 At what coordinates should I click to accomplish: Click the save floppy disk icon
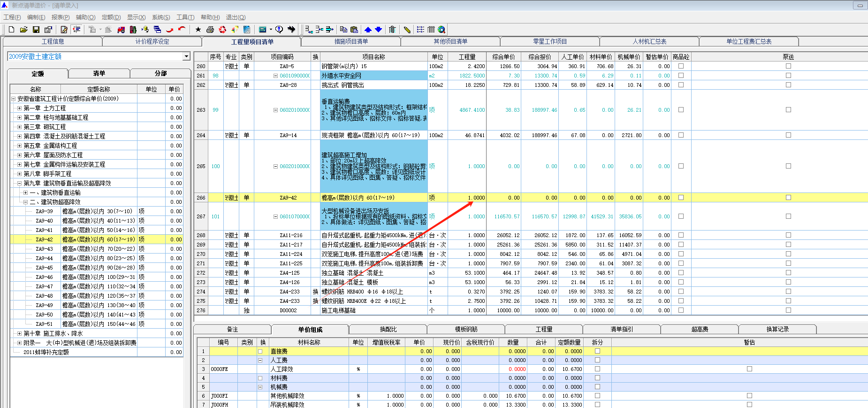(36, 30)
